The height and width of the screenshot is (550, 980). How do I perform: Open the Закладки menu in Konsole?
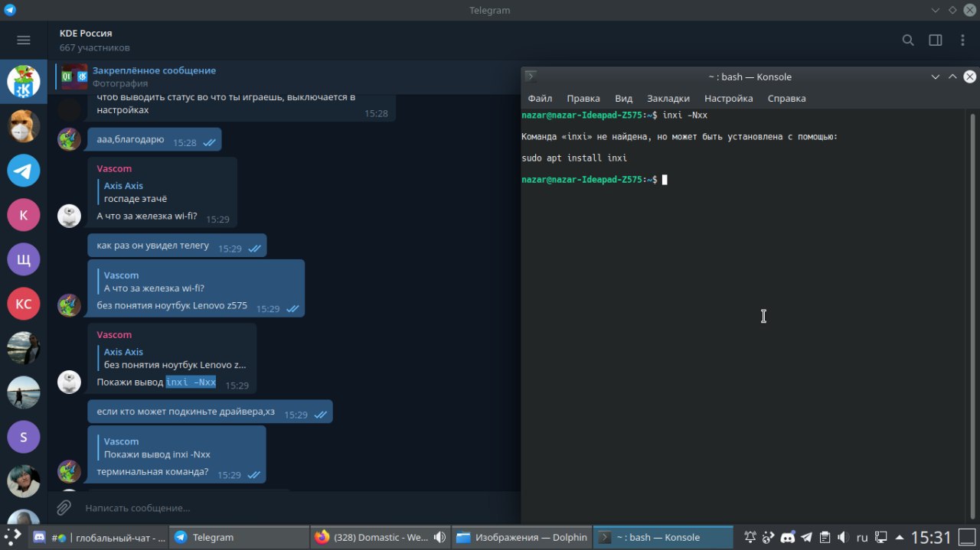tap(668, 98)
